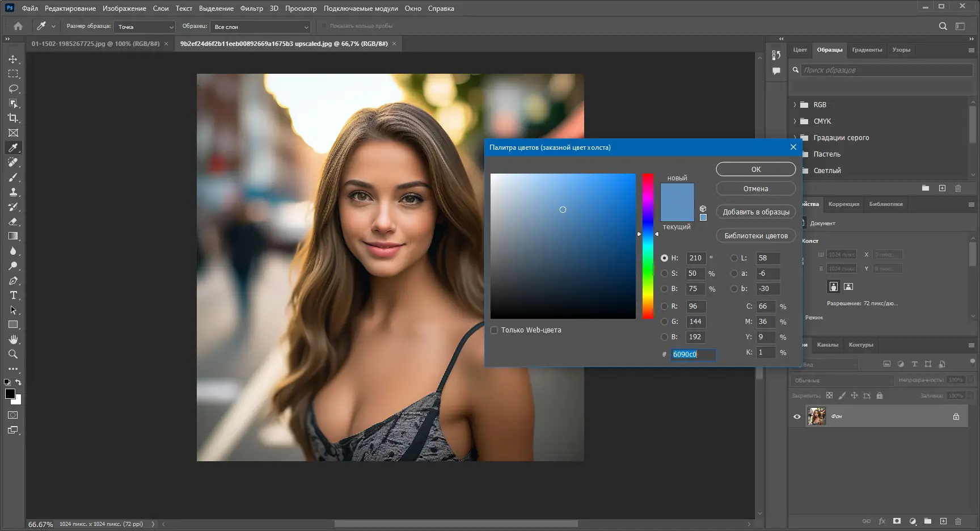Enable the Только Web-цвета checkbox

[x=494, y=330]
